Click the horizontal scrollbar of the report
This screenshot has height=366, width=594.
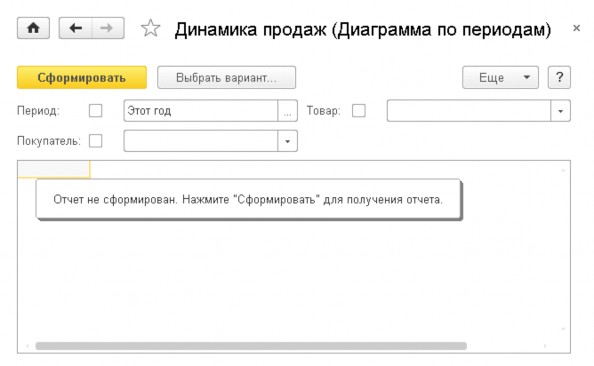(251, 346)
